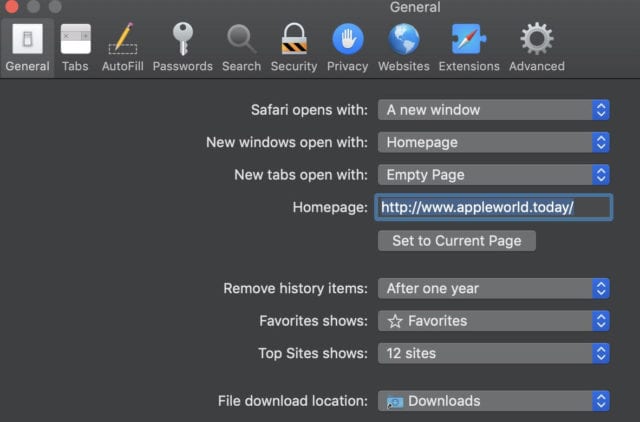Click the Set to Current Page button
The image size is (640, 422).
click(x=457, y=241)
